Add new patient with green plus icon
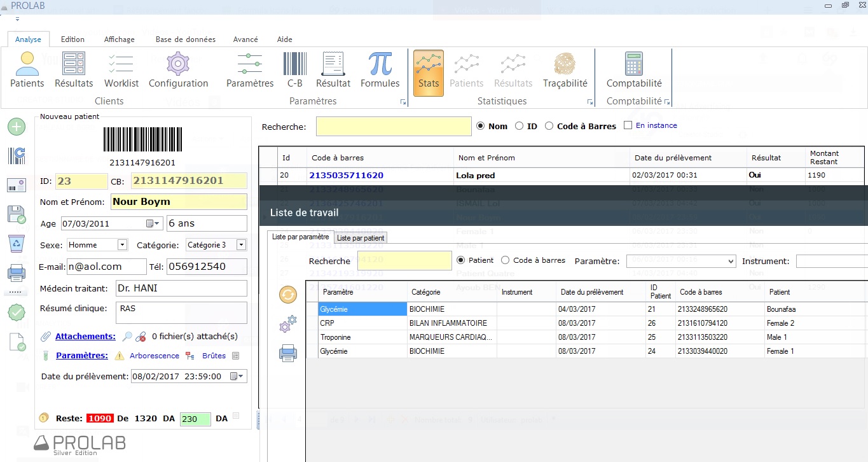868x462 pixels. point(16,126)
